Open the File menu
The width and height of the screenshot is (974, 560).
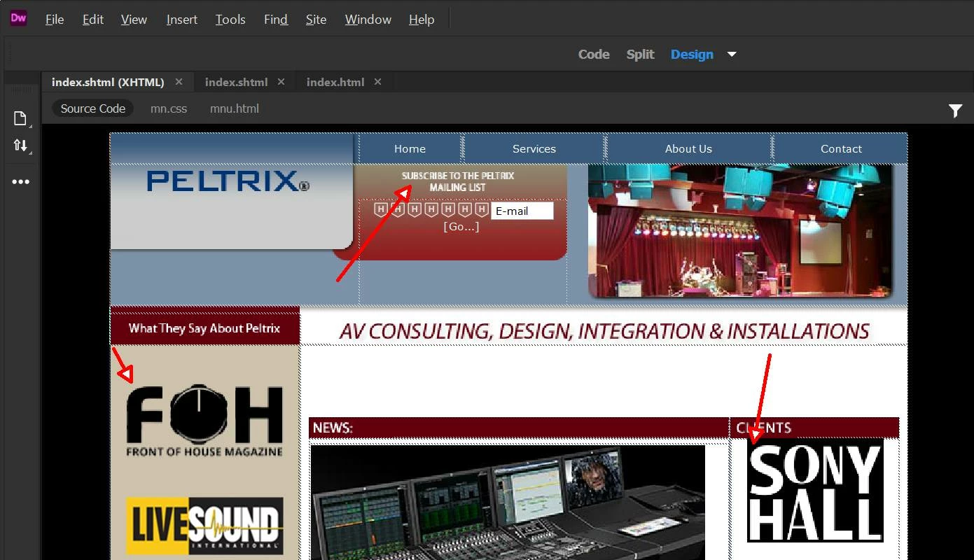55,20
